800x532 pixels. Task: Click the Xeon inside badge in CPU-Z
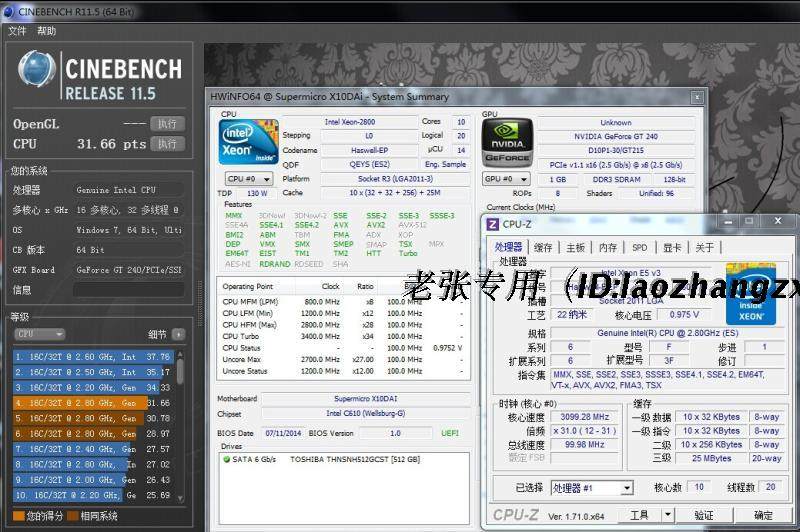point(751,294)
